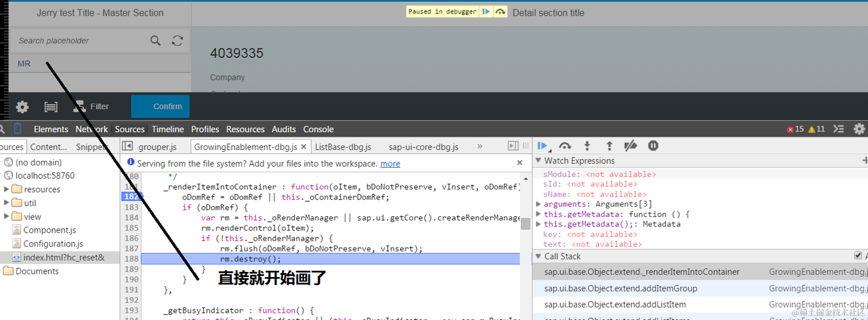Expand the arguments watch entry

[x=538, y=204]
